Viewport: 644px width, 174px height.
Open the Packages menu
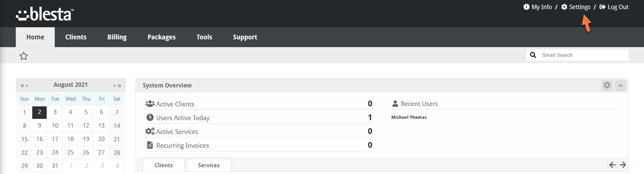tap(162, 37)
